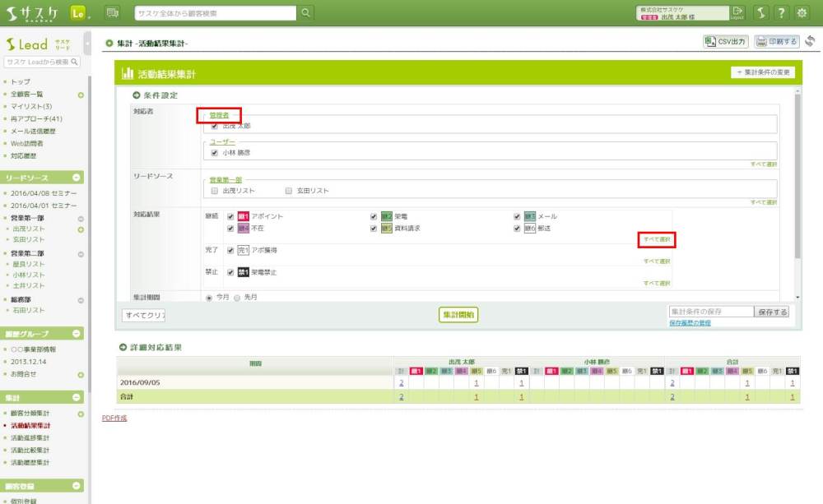The image size is (823, 504).
Task: Click the plus icon next to 顧客分類集計
Action: 81,414
